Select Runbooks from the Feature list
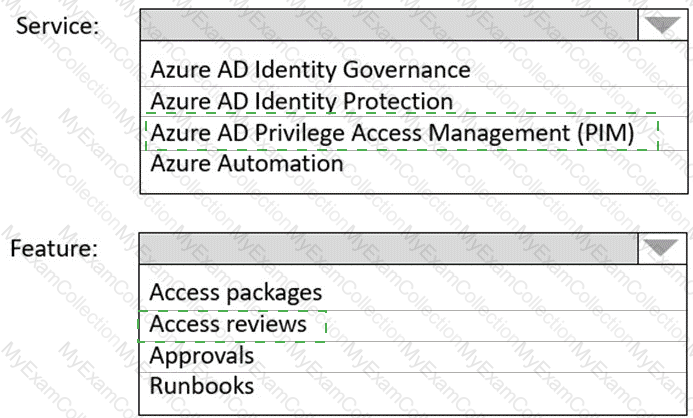Image resolution: width=693 pixels, height=418 pixels. pyautogui.click(x=201, y=385)
